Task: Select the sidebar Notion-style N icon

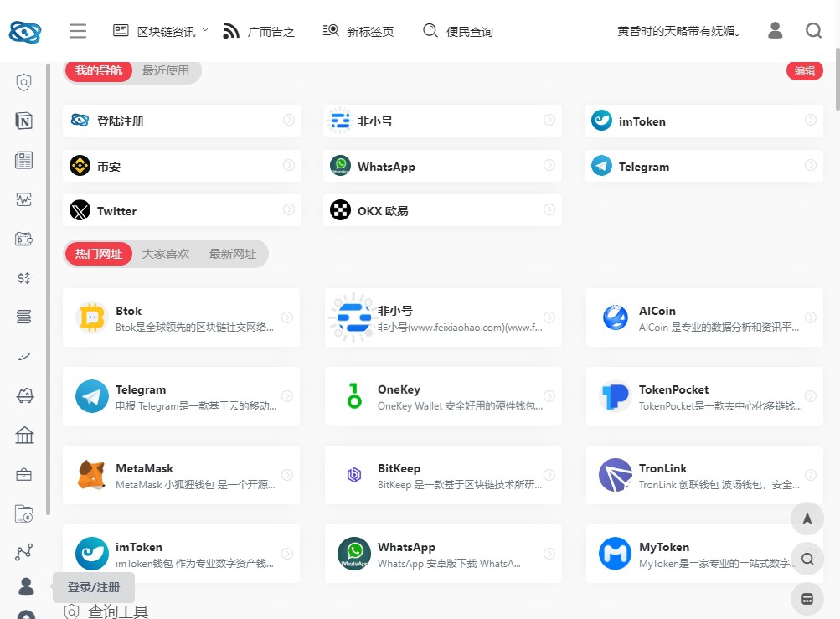Action: point(23,121)
